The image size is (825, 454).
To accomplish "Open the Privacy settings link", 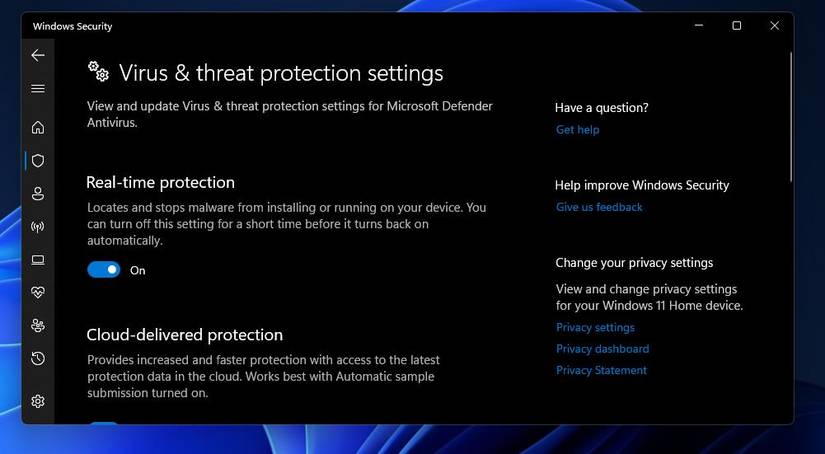I will 595,328.
